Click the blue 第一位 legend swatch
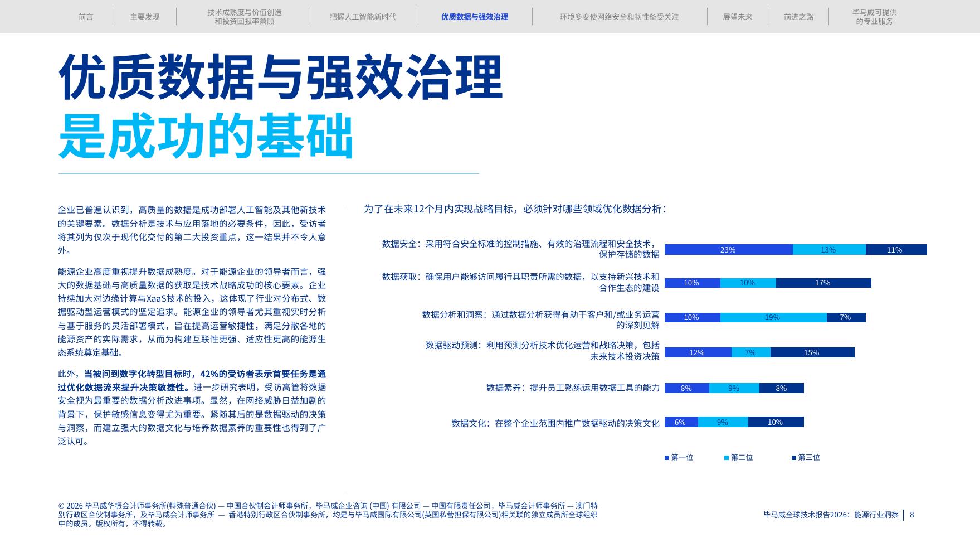The height and width of the screenshot is (552, 980). coord(666,457)
